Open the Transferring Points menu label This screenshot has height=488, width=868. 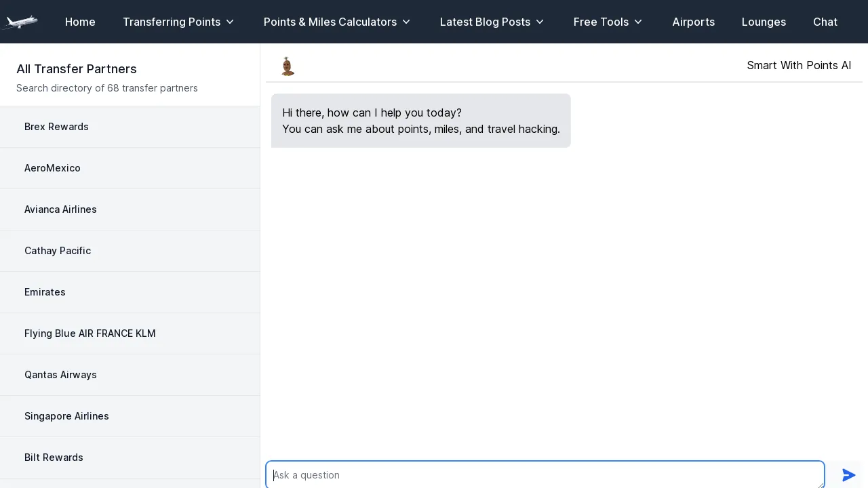(172, 22)
